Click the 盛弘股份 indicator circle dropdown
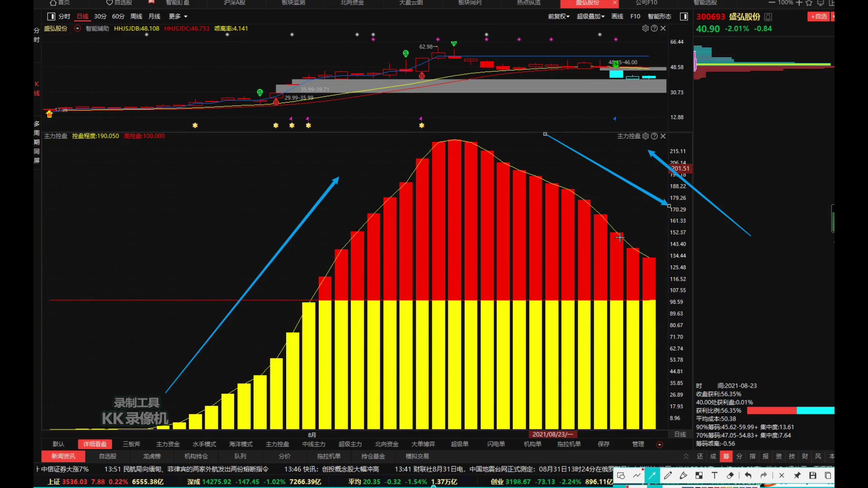The height and width of the screenshot is (488, 868). coord(77,28)
